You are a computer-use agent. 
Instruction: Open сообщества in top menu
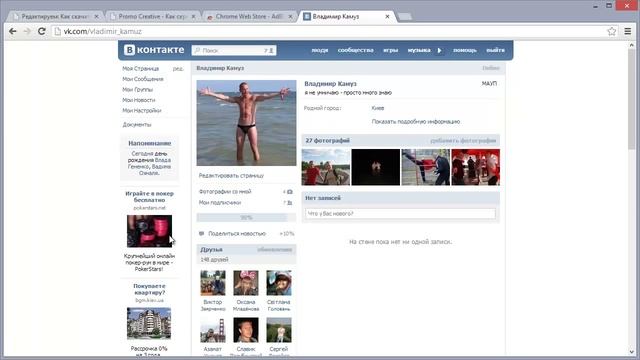click(356, 50)
